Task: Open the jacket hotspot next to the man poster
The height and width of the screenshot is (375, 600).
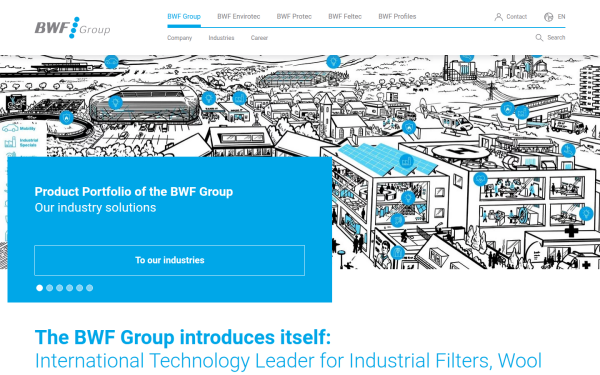Action: [x=398, y=253]
